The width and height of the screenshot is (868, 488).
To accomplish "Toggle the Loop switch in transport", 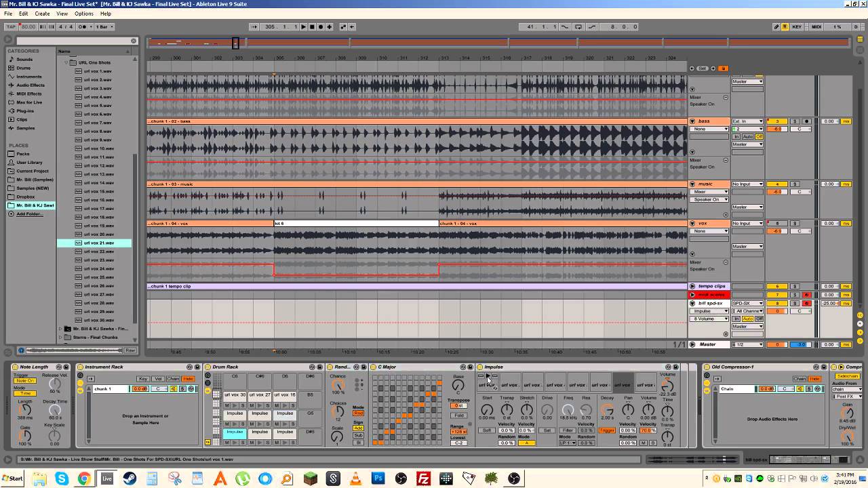I will pyautogui.click(x=578, y=26).
